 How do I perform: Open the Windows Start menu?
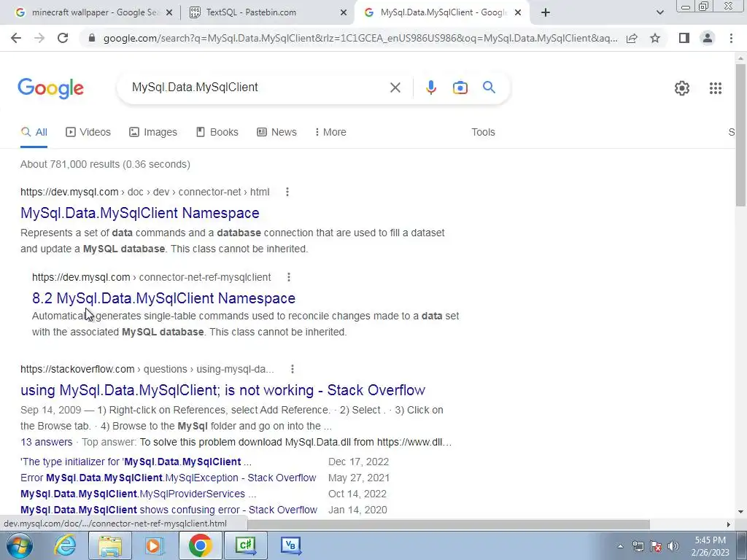18,545
